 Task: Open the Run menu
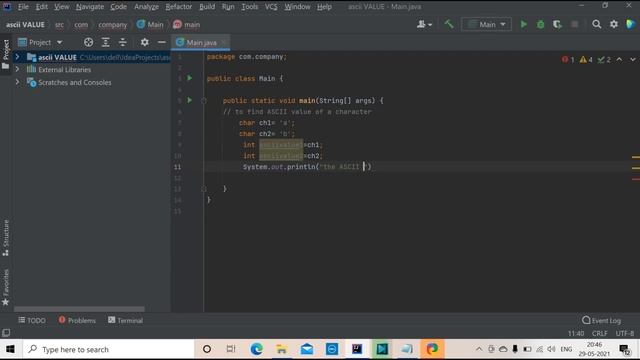tap(228, 7)
